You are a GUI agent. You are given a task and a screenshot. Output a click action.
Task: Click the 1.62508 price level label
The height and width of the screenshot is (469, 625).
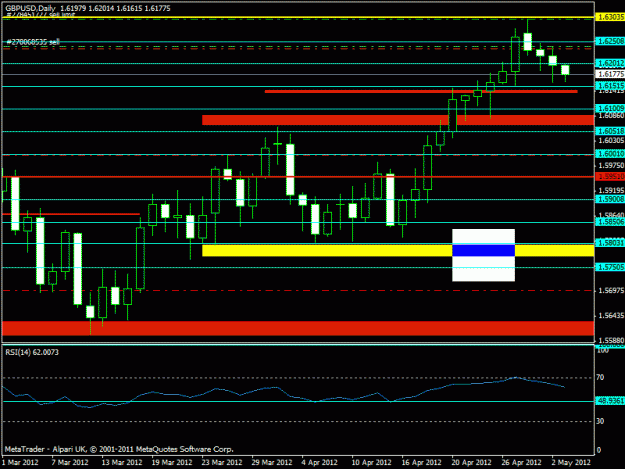(610, 41)
